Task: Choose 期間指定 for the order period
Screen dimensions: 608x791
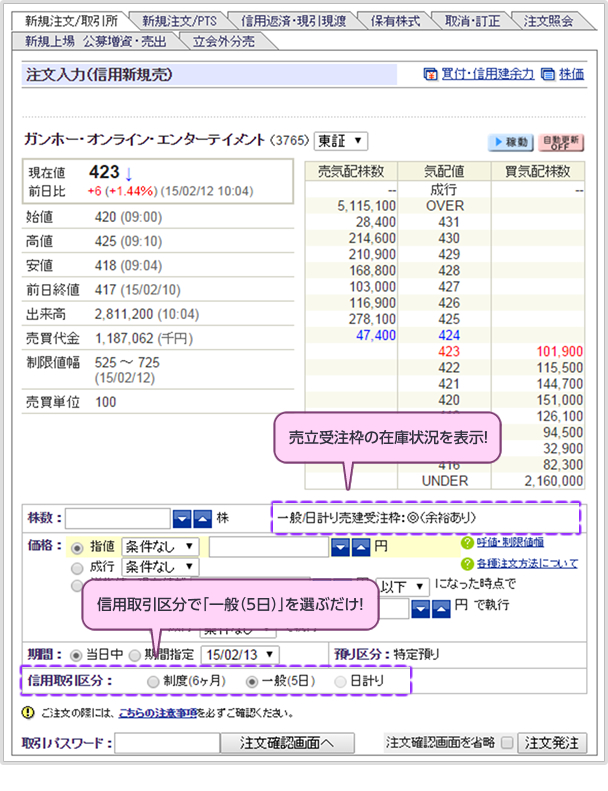Action: tap(134, 656)
